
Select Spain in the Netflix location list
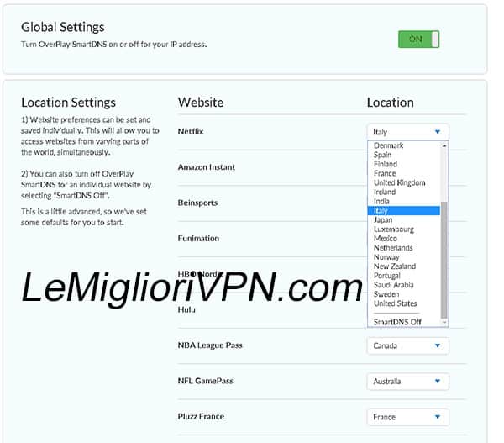click(x=404, y=155)
